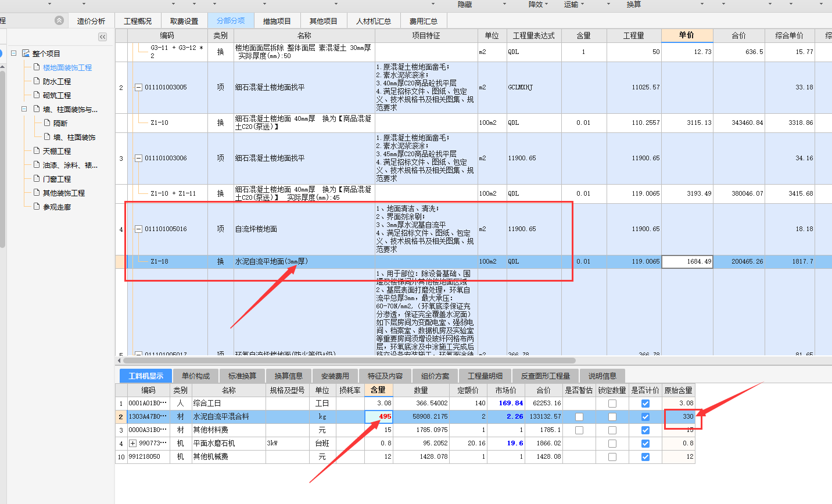Click the double-chevron collapse button beside 造价分析
Screen dimensions: 832x504
click(59, 20)
